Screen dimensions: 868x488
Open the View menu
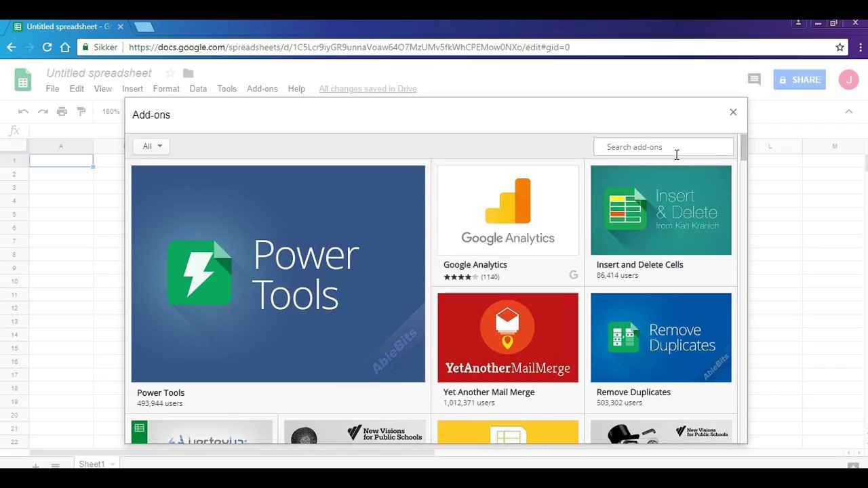click(x=103, y=89)
